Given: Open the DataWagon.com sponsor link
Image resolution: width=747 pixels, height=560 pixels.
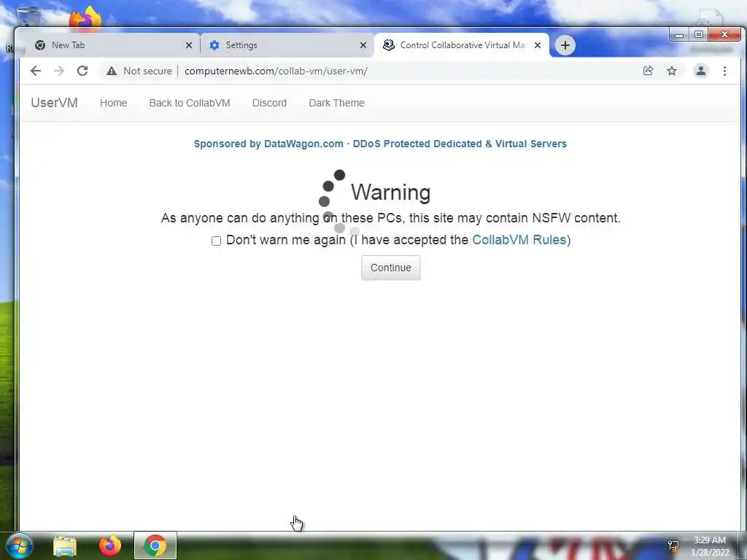Looking at the screenshot, I should [x=380, y=144].
